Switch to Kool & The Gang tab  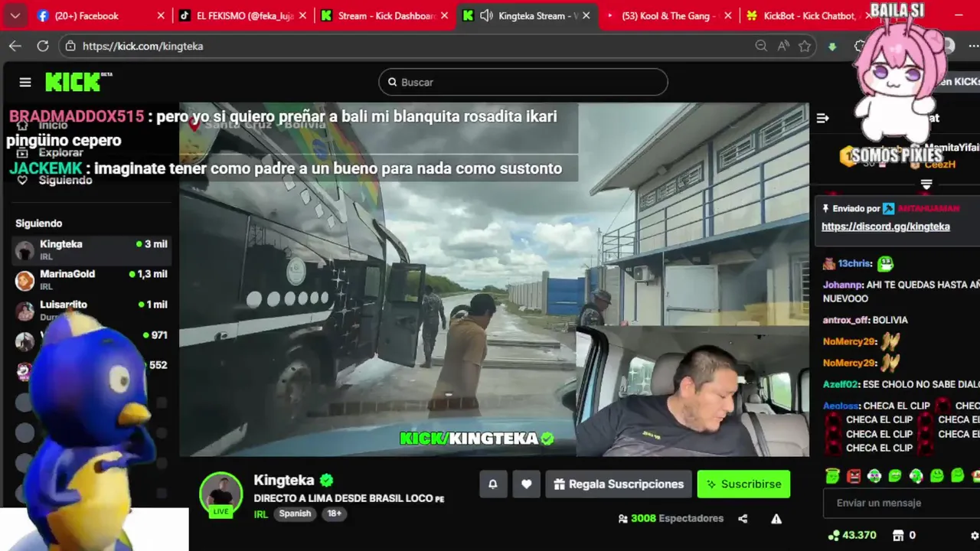(x=668, y=15)
